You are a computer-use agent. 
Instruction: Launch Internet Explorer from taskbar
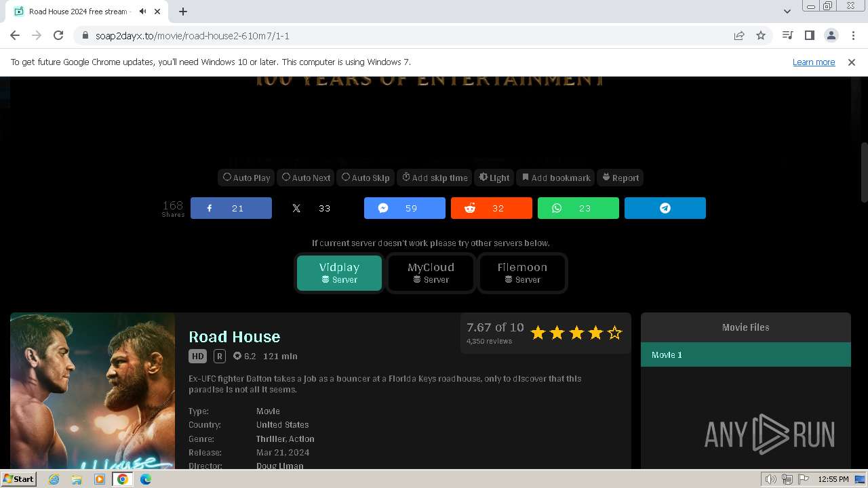click(x=54, y=479)
